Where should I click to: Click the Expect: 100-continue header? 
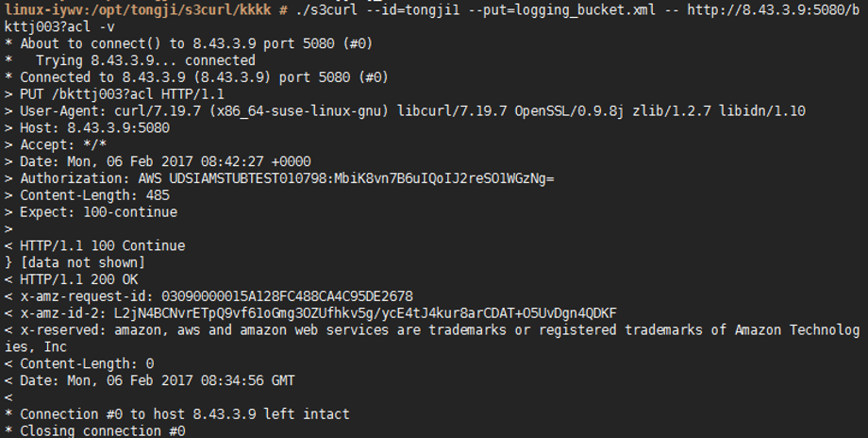pyautogui.click(x=98, y=212)
